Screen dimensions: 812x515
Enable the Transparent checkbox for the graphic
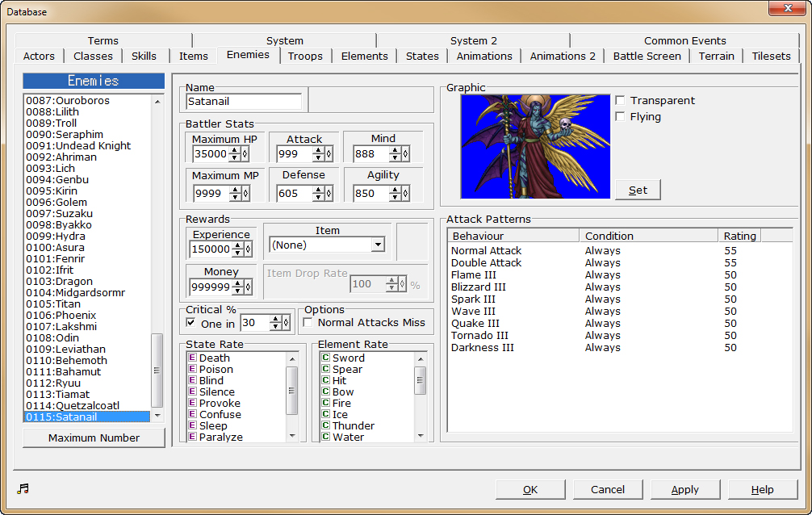pyautogui.click(x=623, y=100)
